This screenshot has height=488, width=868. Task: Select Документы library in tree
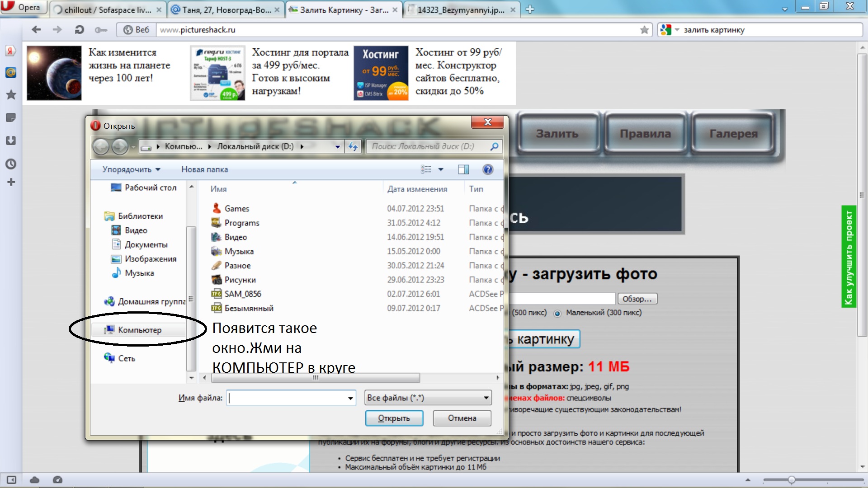(139, 244)
